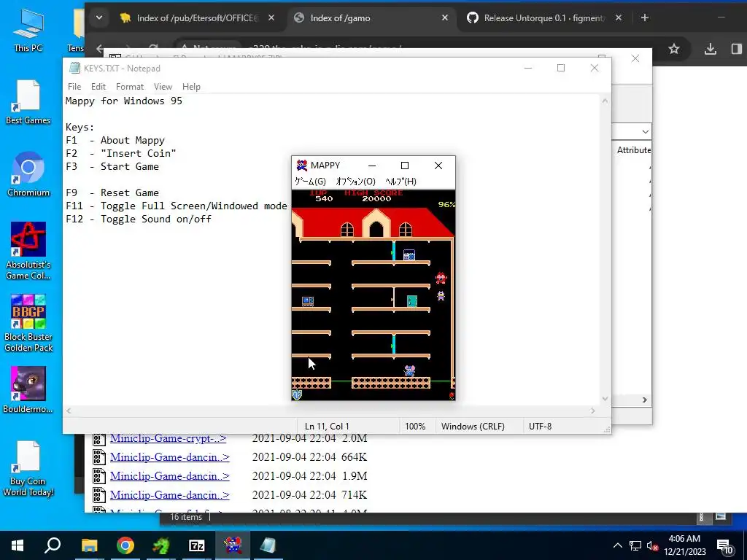Open the browser tab search dropdown
Viewport: 747px width, 560px height.
(x=98, y=17)
